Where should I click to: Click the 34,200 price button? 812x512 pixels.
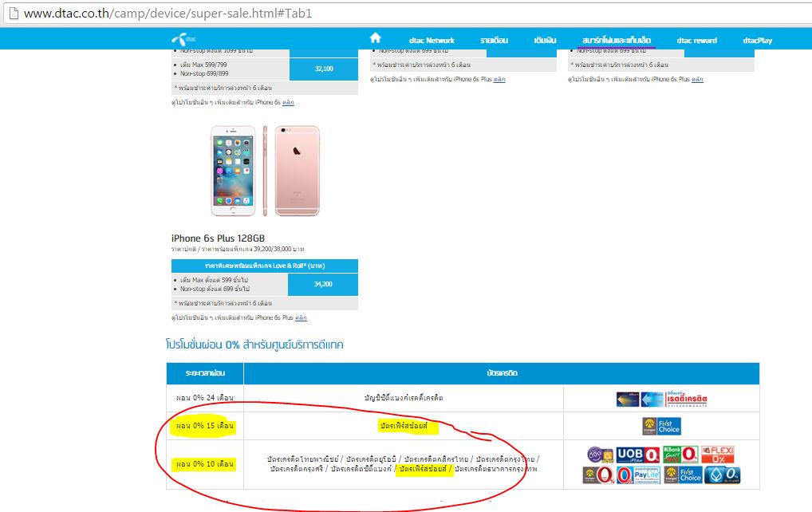[x=323, y=284]
